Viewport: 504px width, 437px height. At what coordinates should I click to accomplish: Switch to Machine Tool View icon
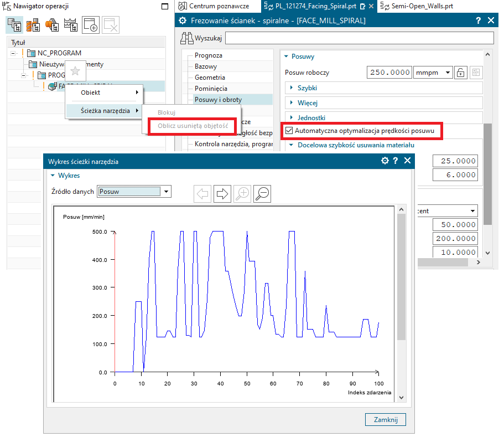click(x=33, y=25)
